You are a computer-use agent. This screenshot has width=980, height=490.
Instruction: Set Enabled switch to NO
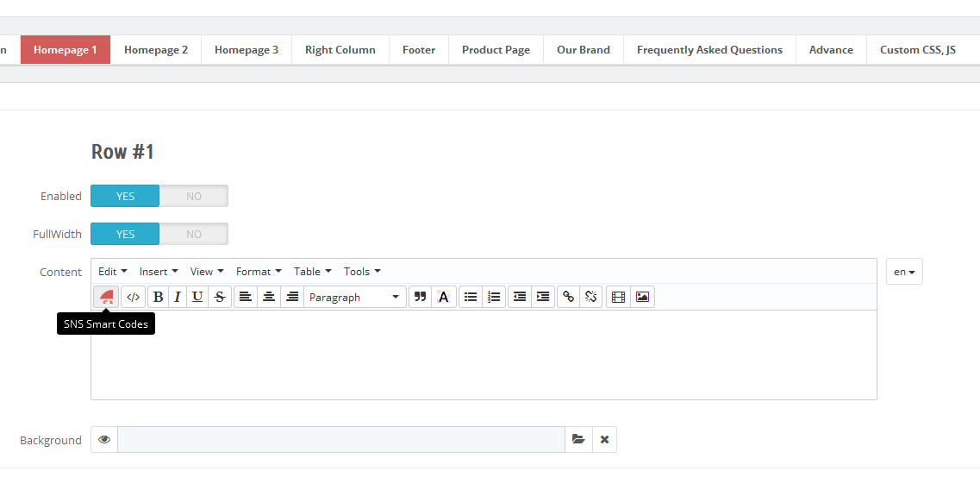pos(194,196)
